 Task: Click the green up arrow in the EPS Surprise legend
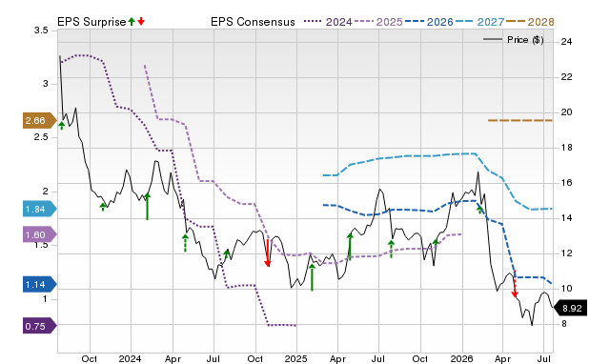coord(132,21)
